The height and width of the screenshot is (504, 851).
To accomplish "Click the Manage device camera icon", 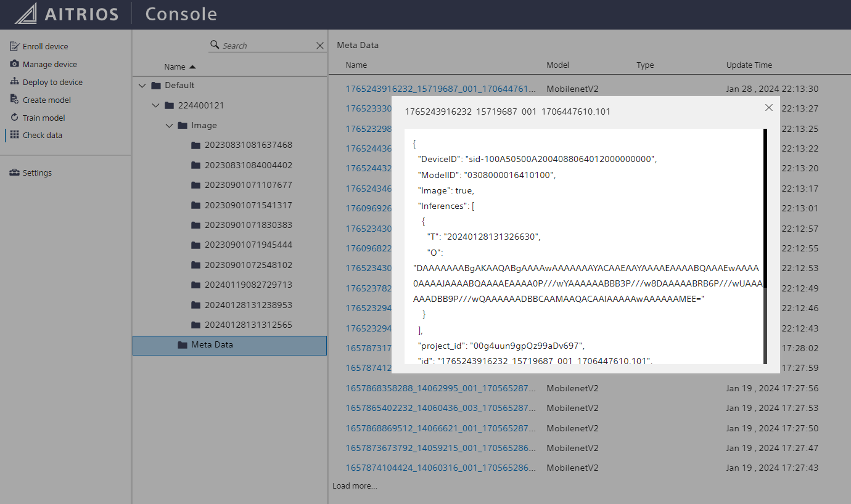I will point(15,64).
